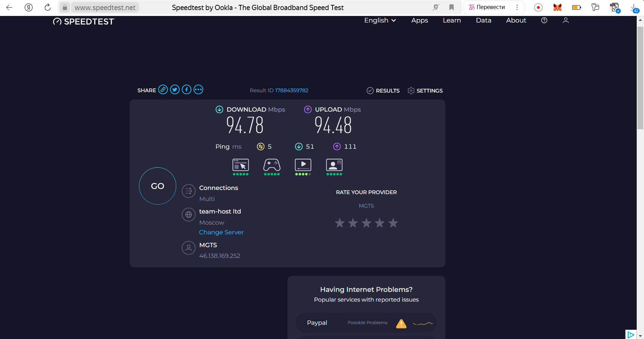Click the www.speedtest.net address field
This screenshot has height=339, width=644.
point(105,8)
